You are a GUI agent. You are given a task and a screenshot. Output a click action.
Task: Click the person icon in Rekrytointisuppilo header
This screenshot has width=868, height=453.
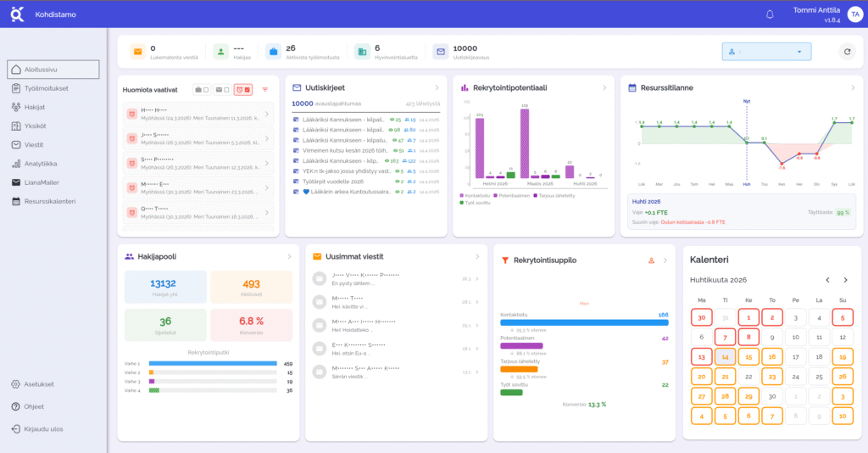[x=651, y=260]
